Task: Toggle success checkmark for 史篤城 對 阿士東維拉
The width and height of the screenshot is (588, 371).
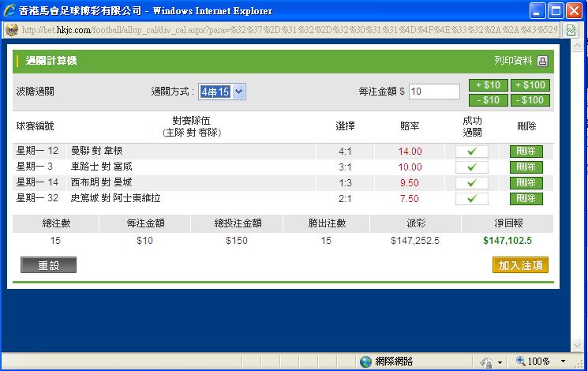Action: [x=472, y=199]
